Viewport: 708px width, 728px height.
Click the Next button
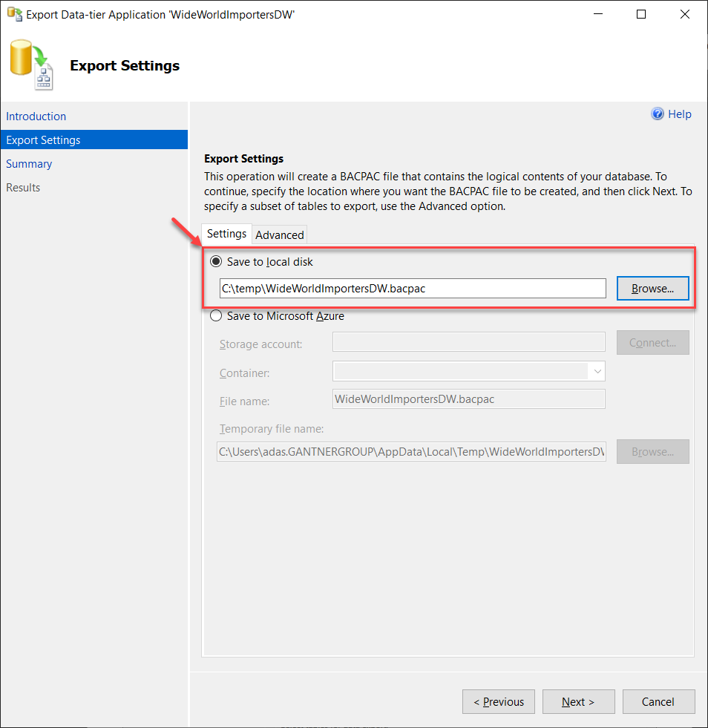(578, 701)
